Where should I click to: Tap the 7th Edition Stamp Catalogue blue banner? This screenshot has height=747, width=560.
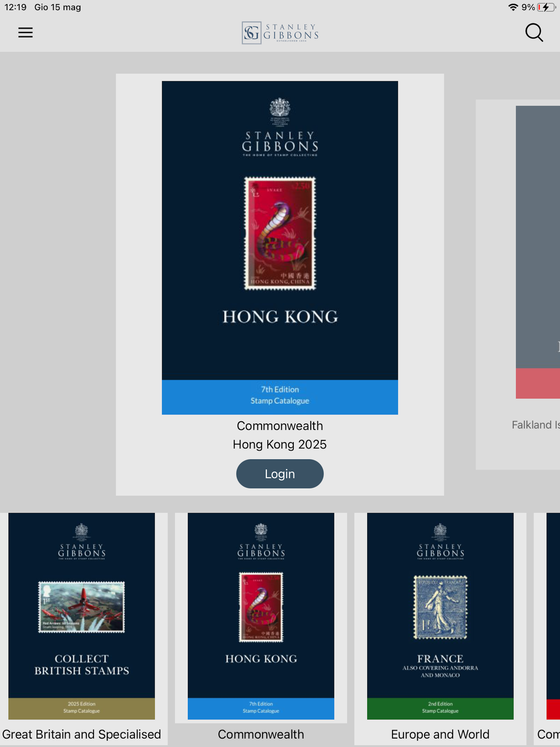[x=280, y=397]
